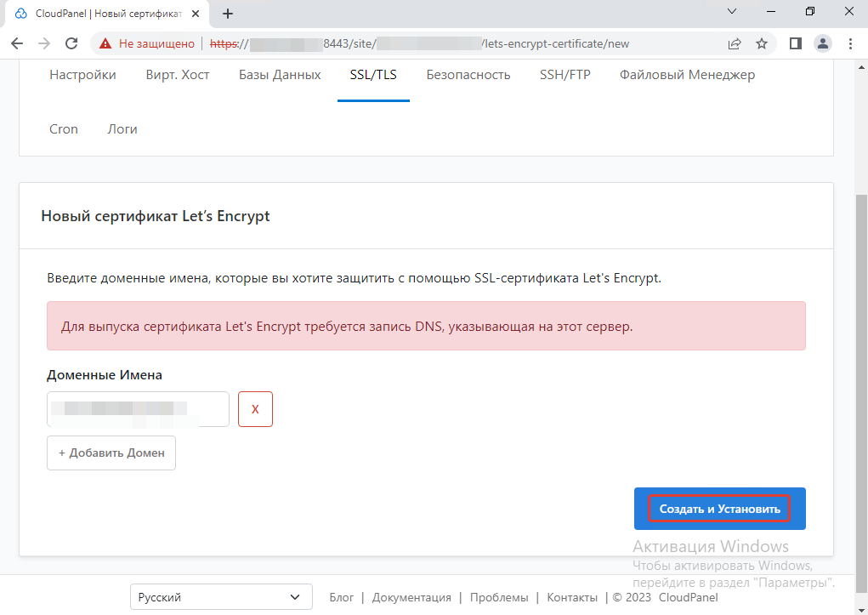Screen dimensions: 868x615
Task: Open the Базы Данных tab
Action: [x=280, y=75]
